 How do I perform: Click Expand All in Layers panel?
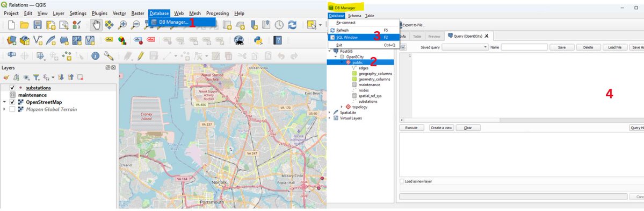61,77
